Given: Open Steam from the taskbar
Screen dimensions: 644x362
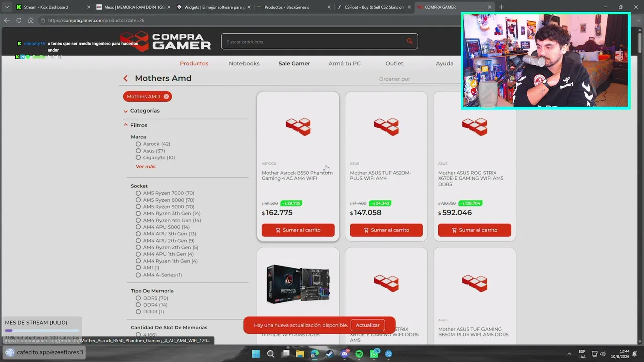Looking at the screenshot, I should 330,354.
